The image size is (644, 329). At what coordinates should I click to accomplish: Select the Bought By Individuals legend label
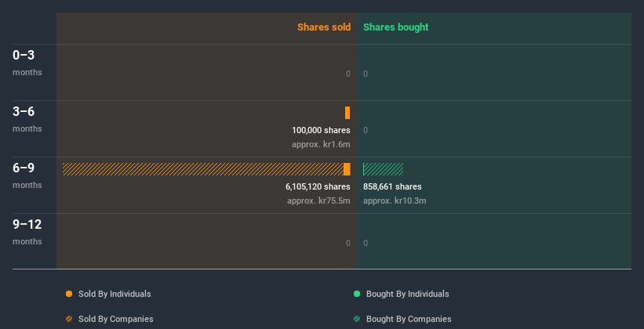(x=407, y=294)
